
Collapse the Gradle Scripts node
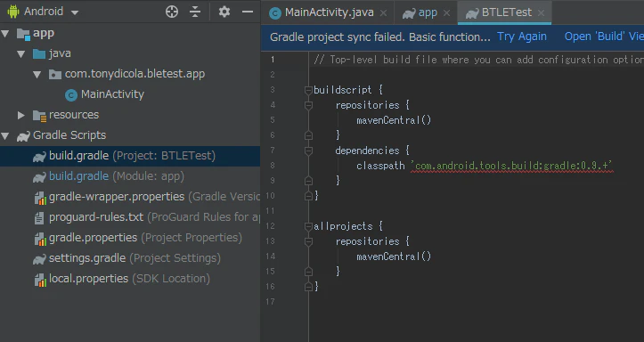click(x=5, y=135)
